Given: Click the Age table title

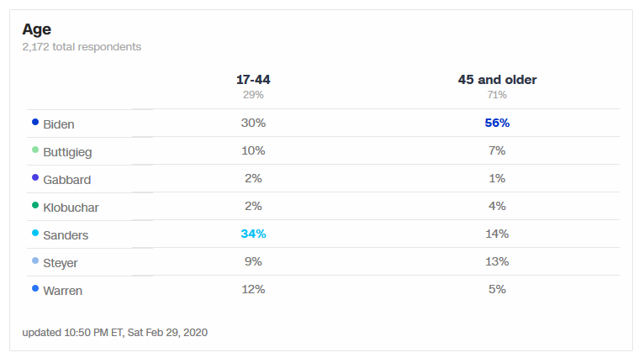Looking at the screenshot, I should 37,29.
